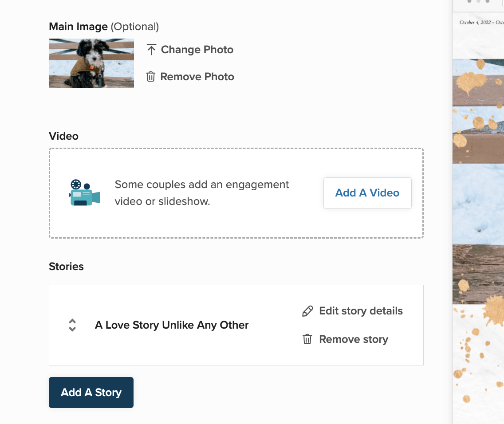Click the engagement video description text
The height and width of the screenshot is (424, 504).
point(202,193)
